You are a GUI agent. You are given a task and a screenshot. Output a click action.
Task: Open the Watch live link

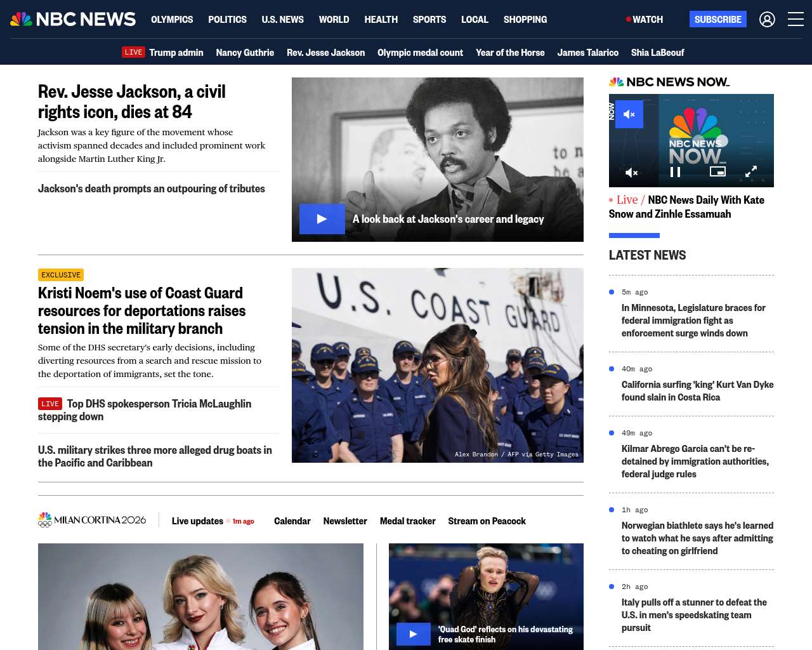[645, 19]
